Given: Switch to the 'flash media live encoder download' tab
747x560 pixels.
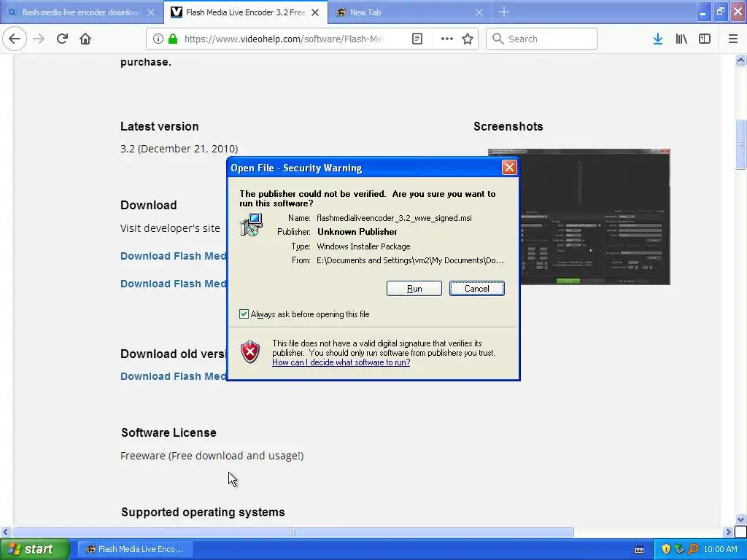Looking at the screenshot, I should [x=82, y=12].
